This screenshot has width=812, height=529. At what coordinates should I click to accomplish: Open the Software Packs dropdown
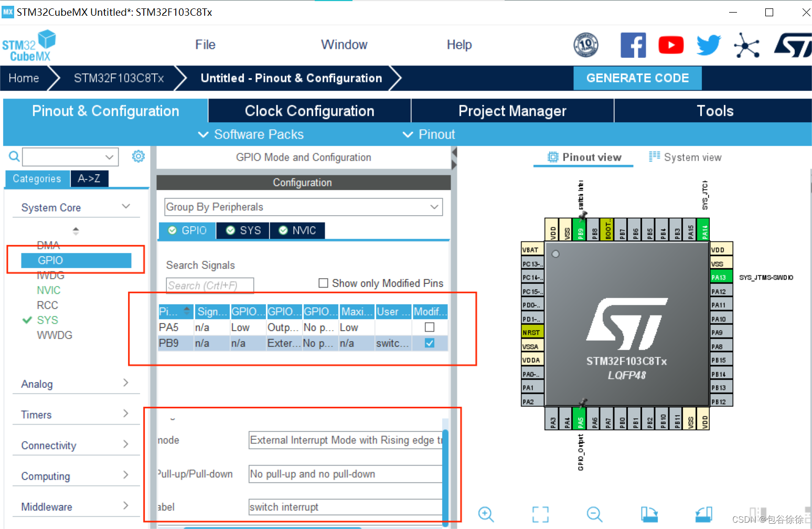point(251,134)
